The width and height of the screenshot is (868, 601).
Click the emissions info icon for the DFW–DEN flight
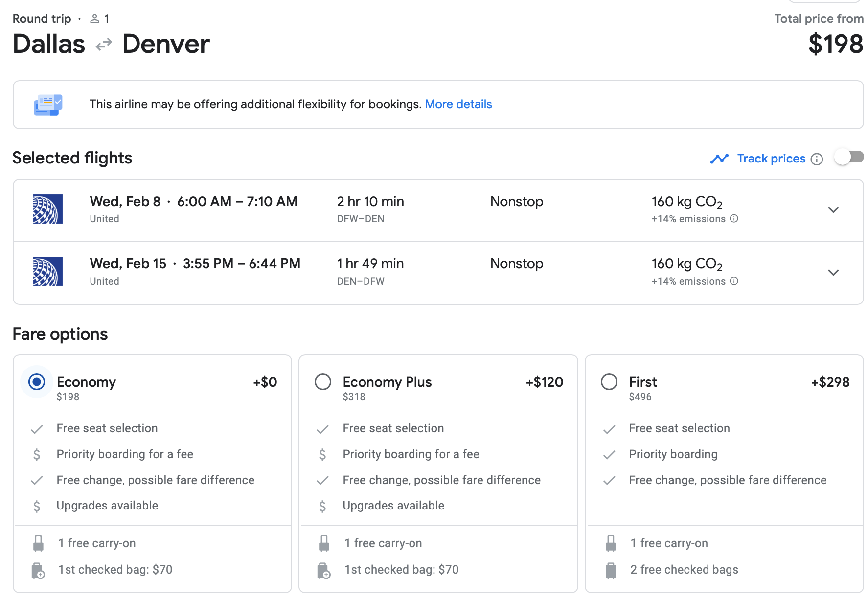pos(734,219)
